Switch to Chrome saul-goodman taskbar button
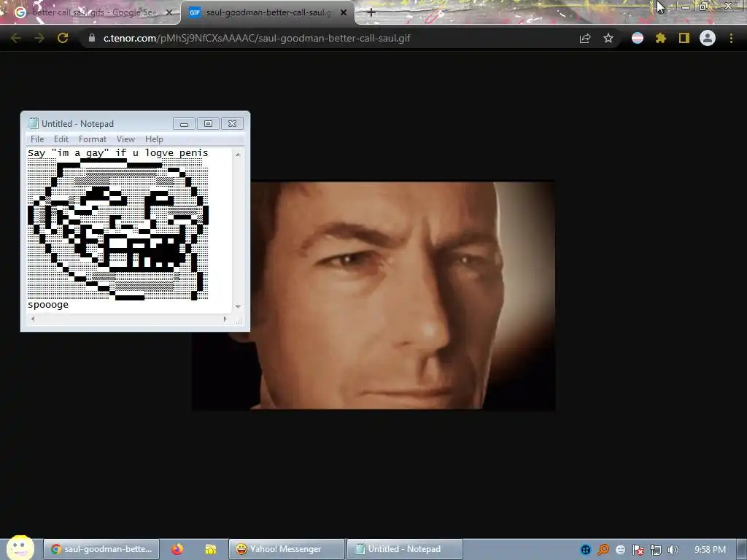Screen dimensions: 747x560 (101, 549)
